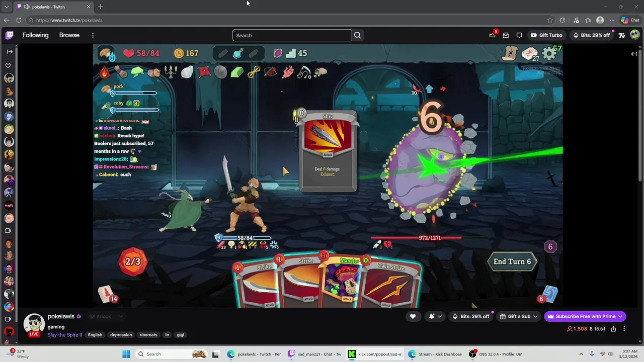
Task: Click the search magnifier button
Action: click(x=357, y=35)
